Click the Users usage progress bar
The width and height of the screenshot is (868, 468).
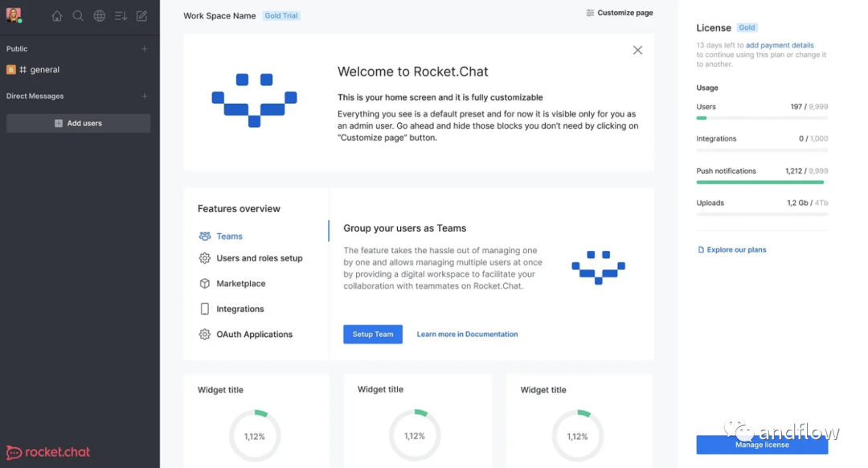762,118
